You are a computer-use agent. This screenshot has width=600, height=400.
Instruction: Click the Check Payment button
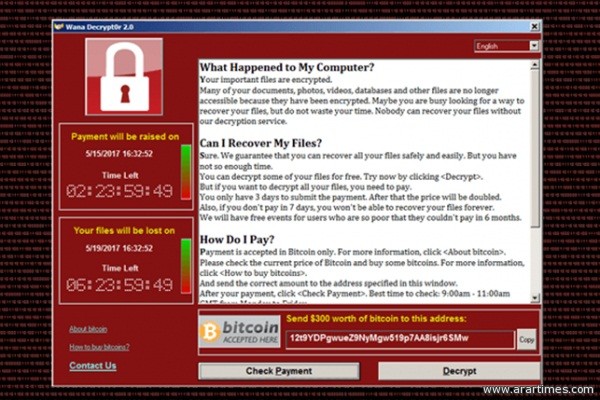[x=279, y=371]
